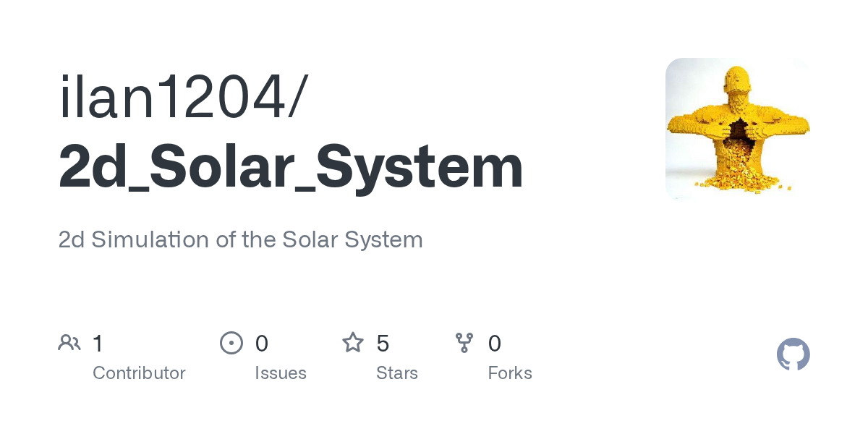The image size is (868, 434).
Task: Click the contributor count "1"
Action: (98, 344)
